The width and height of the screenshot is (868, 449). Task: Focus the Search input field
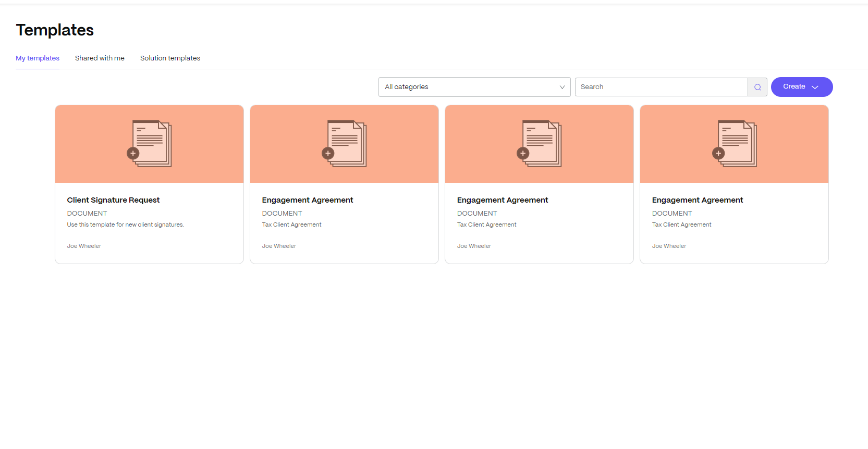click(x=661, y=87)
